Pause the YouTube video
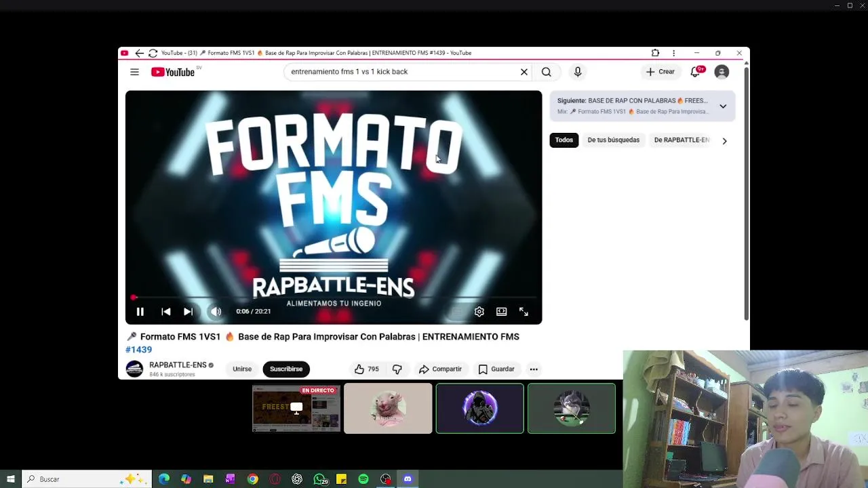This screenshot has width=868, height=488. (x=140, y=312)
